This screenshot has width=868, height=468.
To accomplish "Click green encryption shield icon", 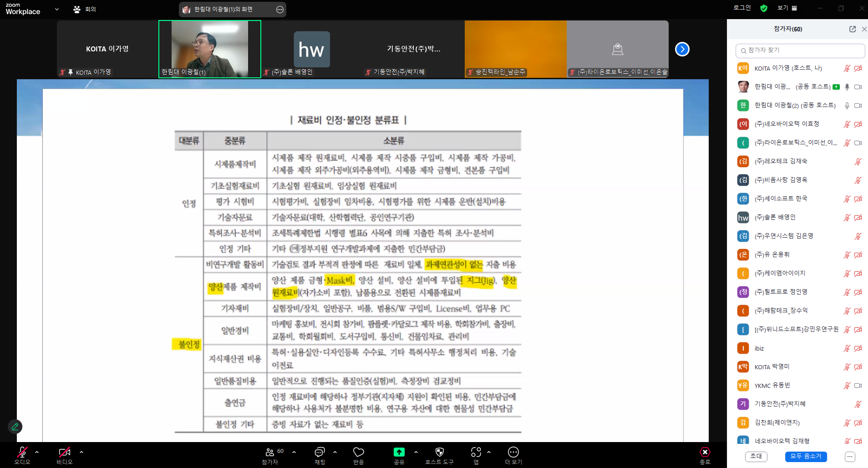I will point(764,8).
